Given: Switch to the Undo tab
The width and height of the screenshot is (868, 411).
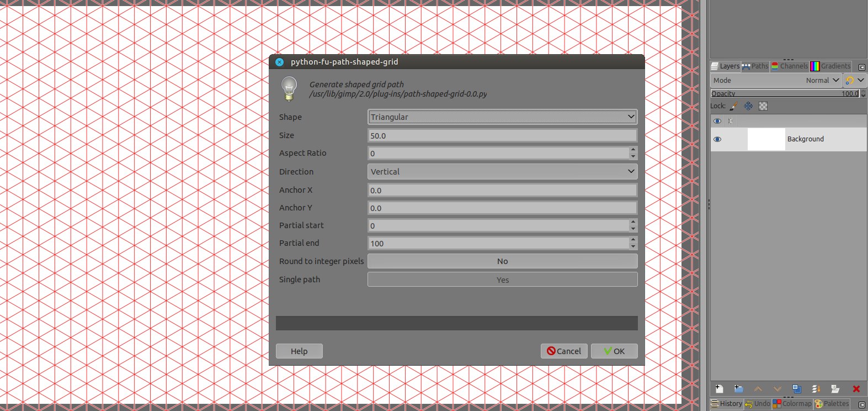Looking at the screenshot, I should tap(758, 404).
